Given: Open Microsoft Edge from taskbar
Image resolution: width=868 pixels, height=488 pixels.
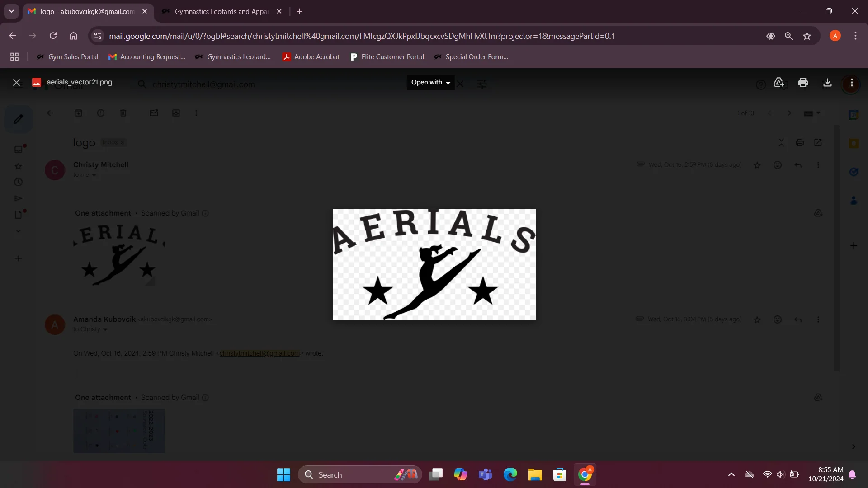Looking at the screenshot, I should click(x=510, y=474).
